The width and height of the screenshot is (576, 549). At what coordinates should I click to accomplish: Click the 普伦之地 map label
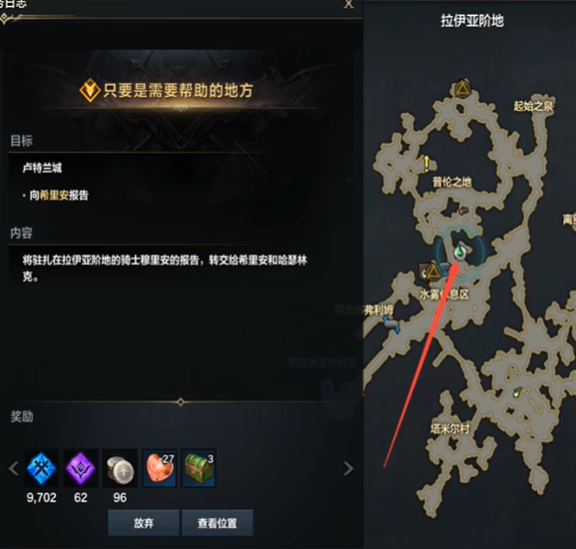click(x=452, y=182)
